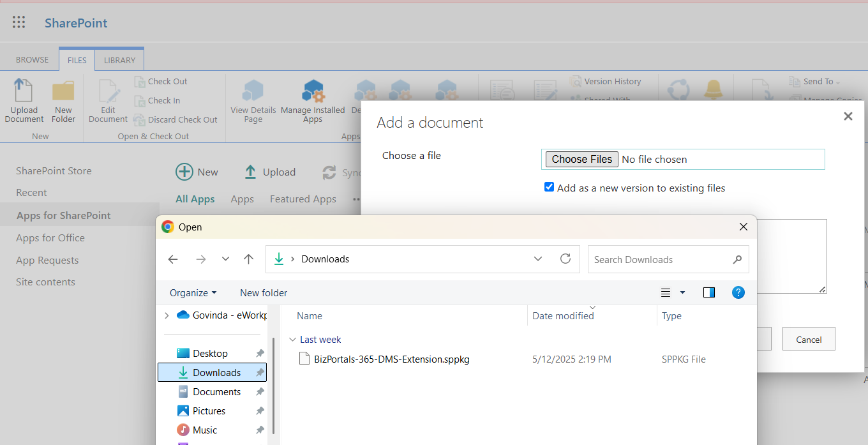The height and width of the screenshot is (445, 868).
Task: Click New folder in Open dialog
Action: 264,293
